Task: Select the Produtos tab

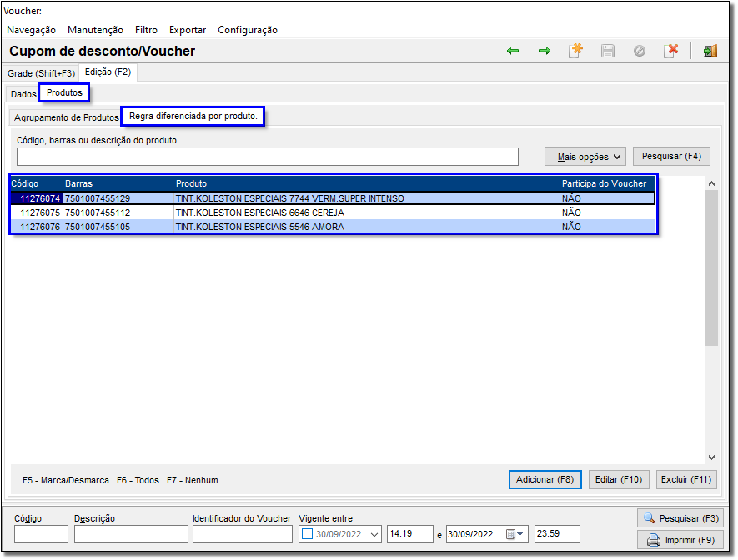Action: click(64, 92)
